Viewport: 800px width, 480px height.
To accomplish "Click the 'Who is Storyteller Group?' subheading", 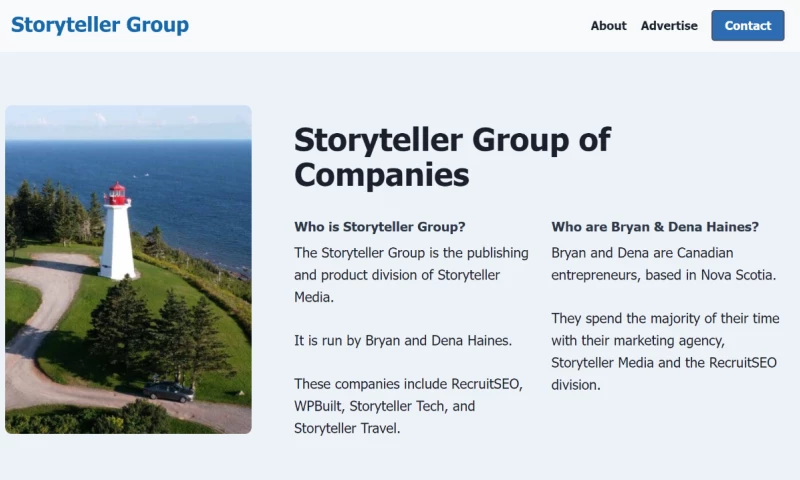I will click(380, 226).
